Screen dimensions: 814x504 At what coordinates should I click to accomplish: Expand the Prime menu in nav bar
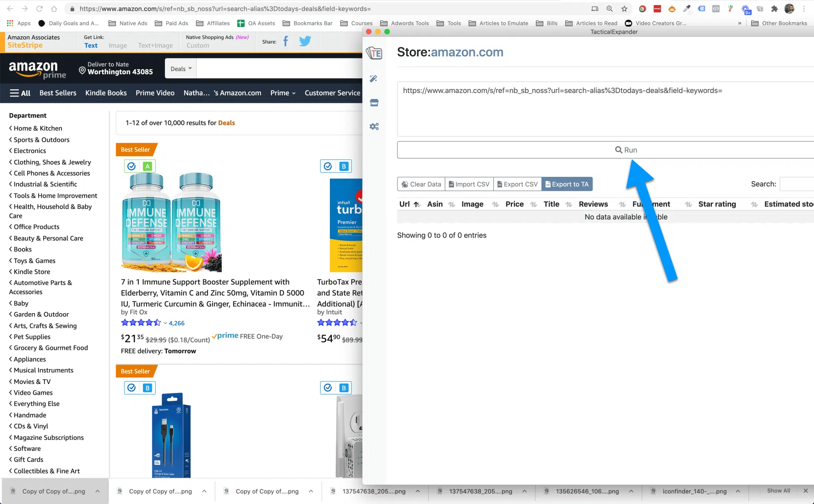tap(283, 93)
